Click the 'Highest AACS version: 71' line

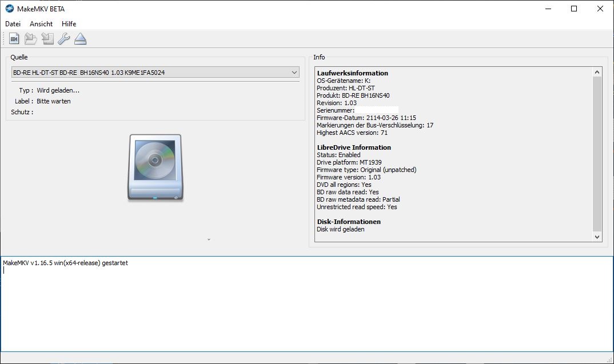coord(352,133)
